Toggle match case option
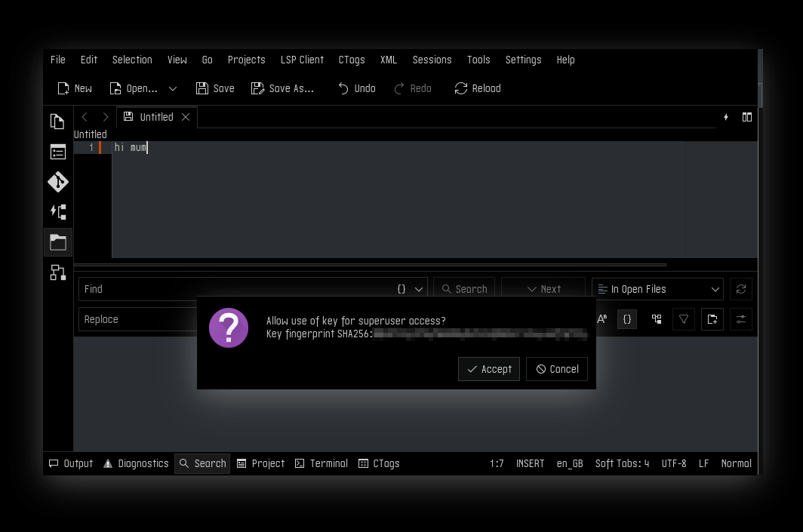 pyautogui.click(x=602, y=319)
